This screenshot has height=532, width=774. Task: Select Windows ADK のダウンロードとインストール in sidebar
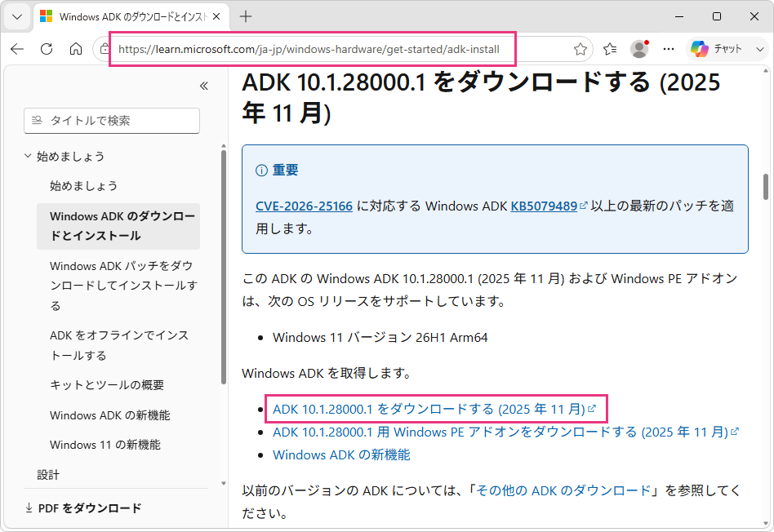click(118, 226)
